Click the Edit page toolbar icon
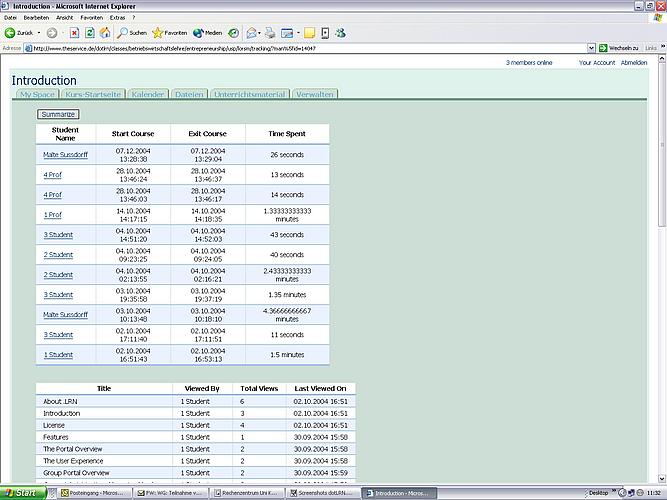 pyautogui.click(x=287, y=33)
